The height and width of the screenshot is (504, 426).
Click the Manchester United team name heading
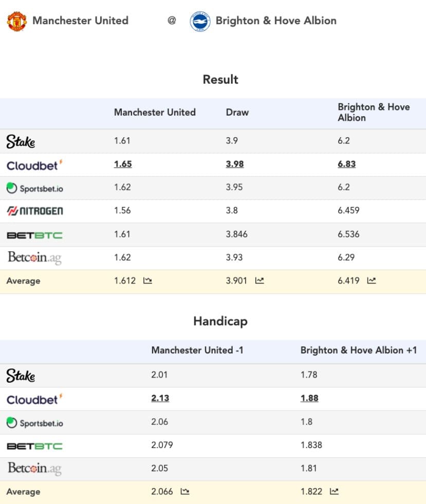point(80,21)
